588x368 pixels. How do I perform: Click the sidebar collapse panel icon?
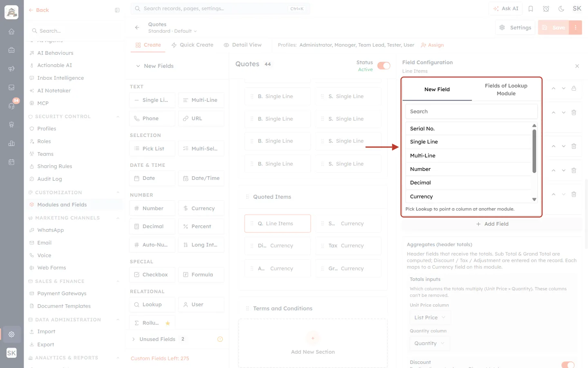[117, 10]
